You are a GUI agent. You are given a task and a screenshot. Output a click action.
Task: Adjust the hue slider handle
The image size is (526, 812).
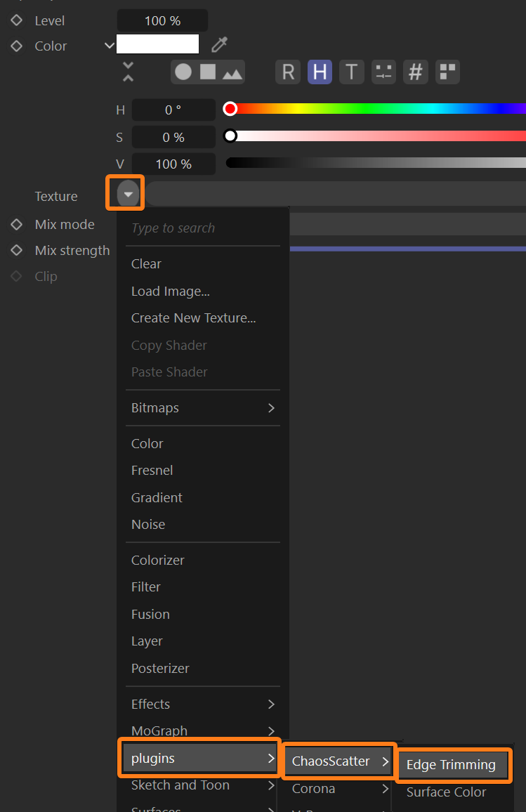230,109
